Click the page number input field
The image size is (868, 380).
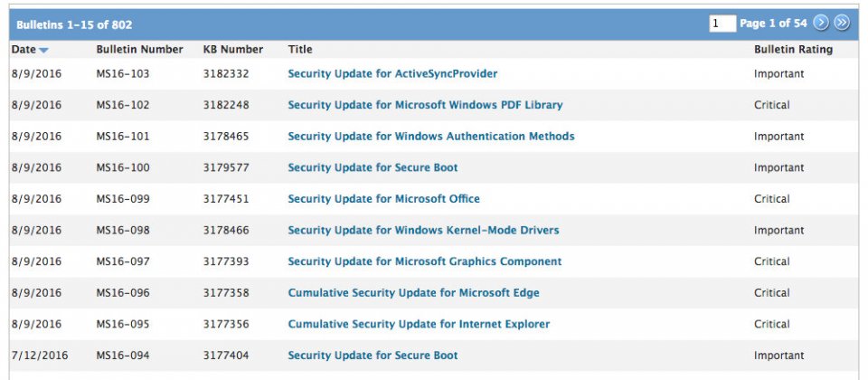[x=722, y=24]
